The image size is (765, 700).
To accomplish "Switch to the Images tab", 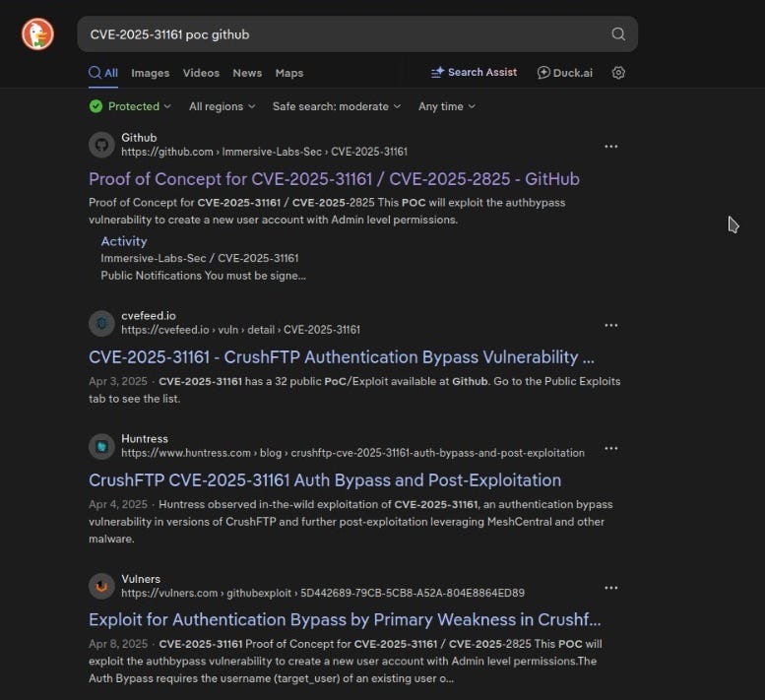I will click(151, 73).
